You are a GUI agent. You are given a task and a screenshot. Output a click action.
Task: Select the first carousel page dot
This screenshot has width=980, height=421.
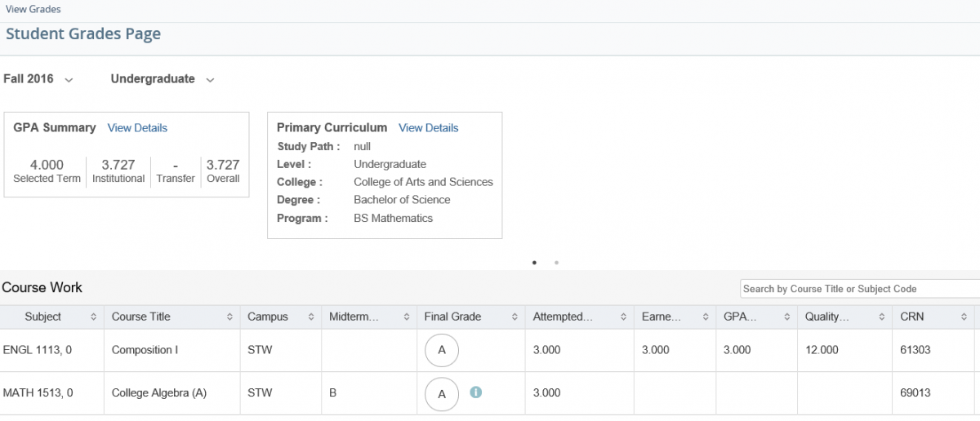(x=534, y=263)
